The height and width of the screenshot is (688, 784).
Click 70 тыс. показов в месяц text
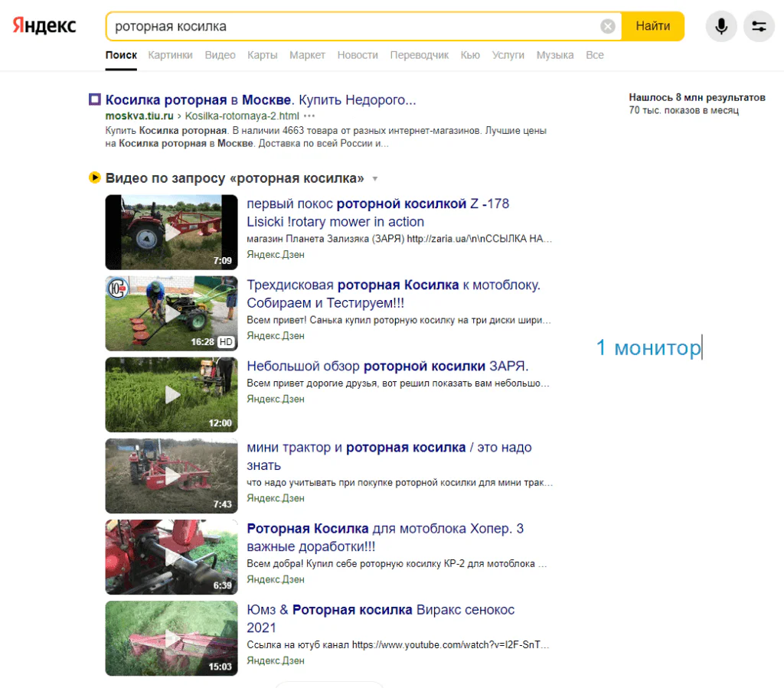pyautogui.click(x=684, y=110)
